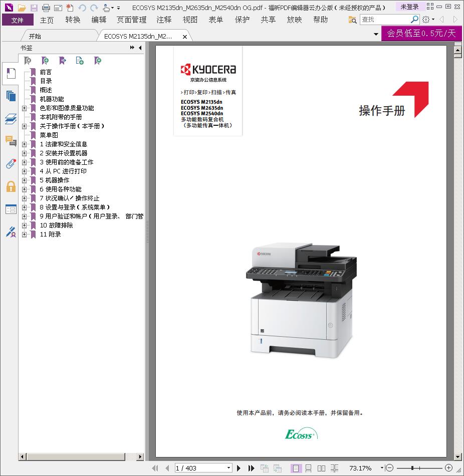Create a new PDF with the starred page icon
The height and width of the screenshot is (476, 464).
click(x=70, y=8)
